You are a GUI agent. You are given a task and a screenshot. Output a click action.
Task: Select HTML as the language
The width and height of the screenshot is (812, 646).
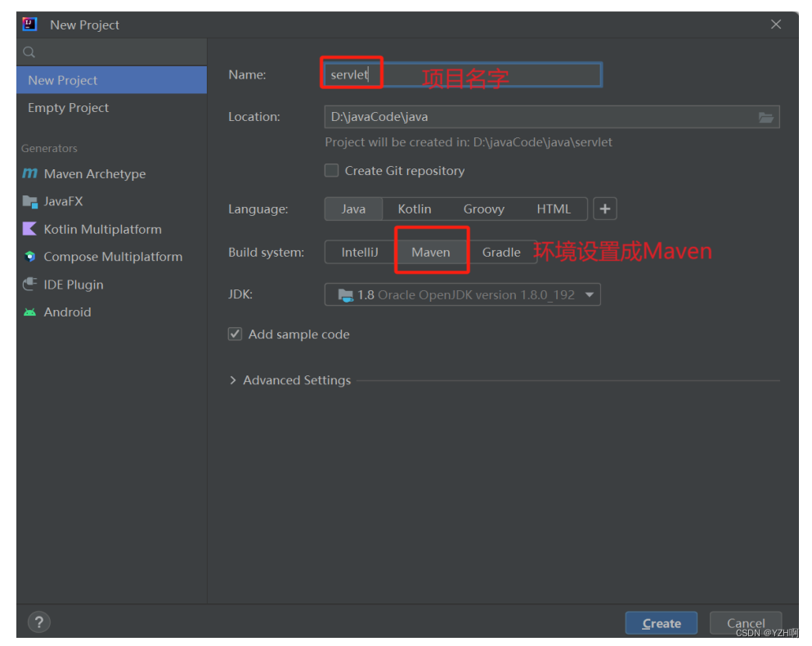pos(554,209)
